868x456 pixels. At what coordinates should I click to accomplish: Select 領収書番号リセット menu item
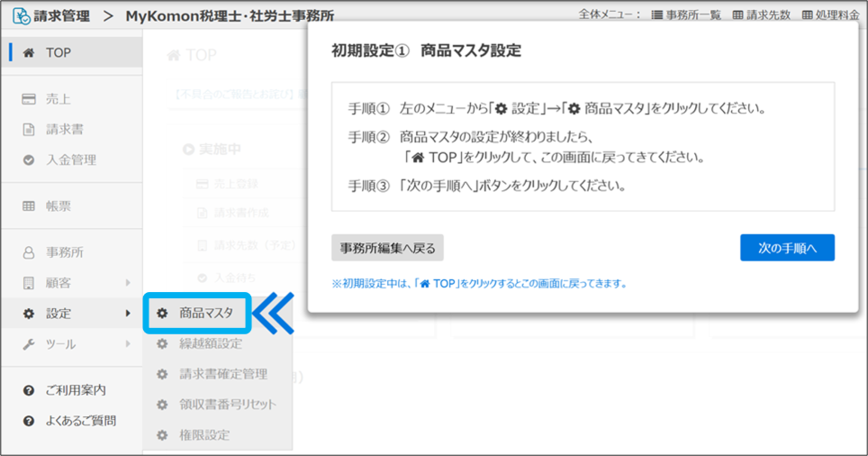coord(227,405)
